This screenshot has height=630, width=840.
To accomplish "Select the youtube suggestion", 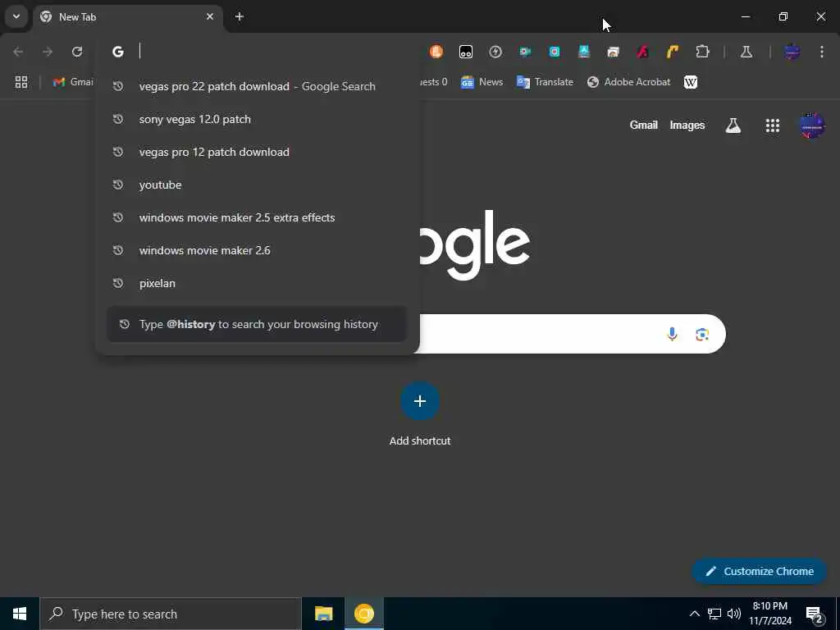I will [257, 185].
